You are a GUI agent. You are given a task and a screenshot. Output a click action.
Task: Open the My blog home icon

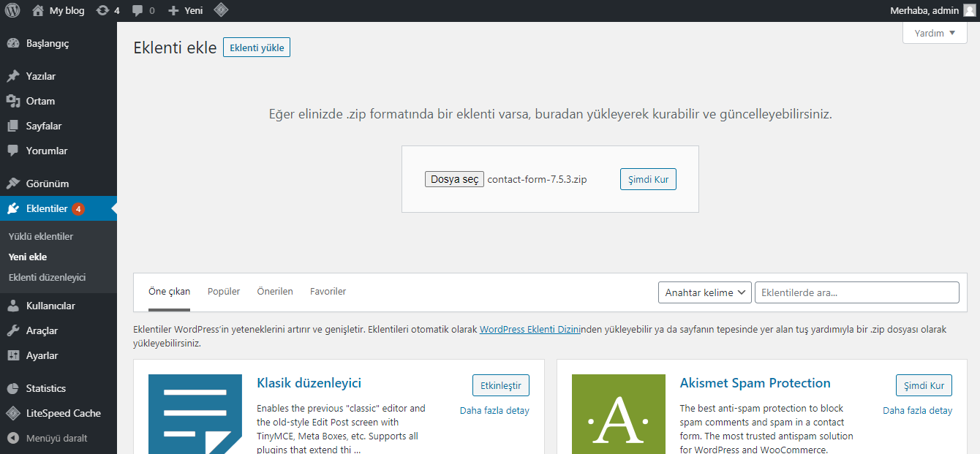coord(38,11)
